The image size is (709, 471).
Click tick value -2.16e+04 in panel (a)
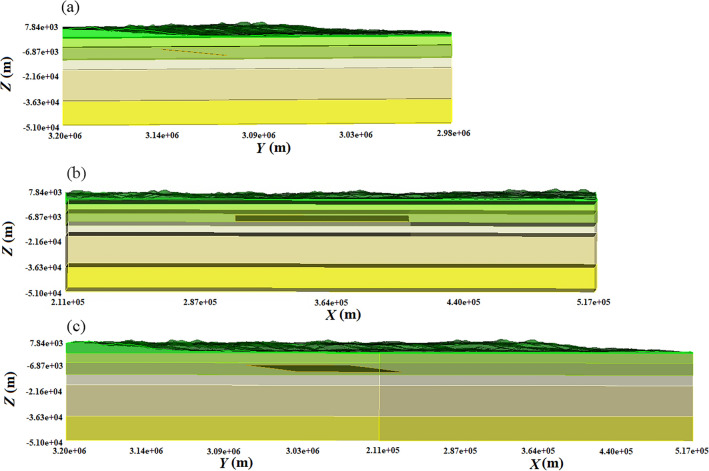click(x=41, y=76)
